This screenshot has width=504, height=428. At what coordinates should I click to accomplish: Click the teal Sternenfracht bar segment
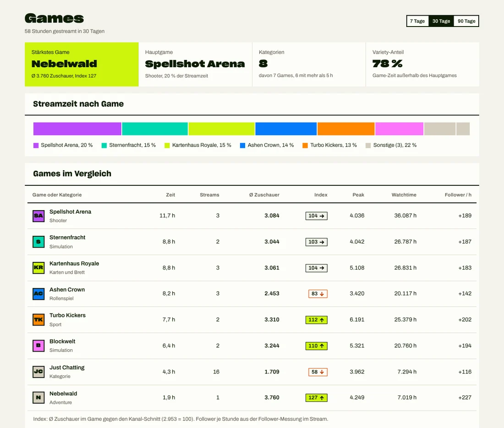point(155,129)
